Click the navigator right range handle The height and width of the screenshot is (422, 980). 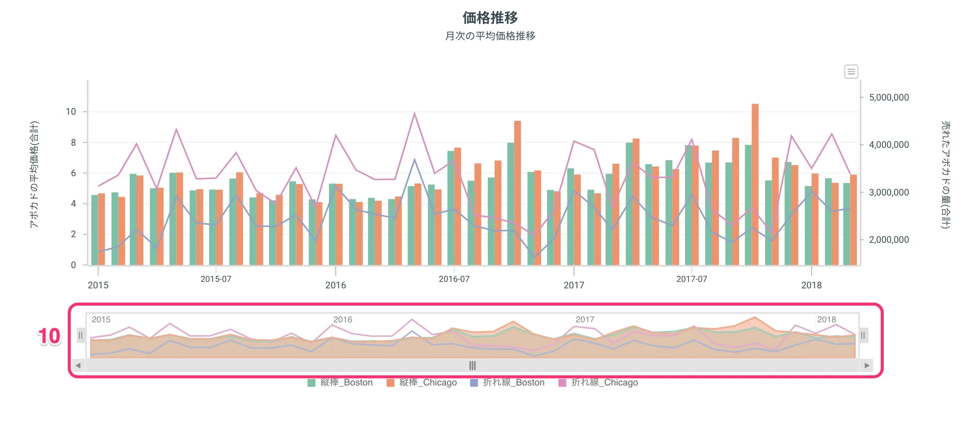tap(863, 335)
